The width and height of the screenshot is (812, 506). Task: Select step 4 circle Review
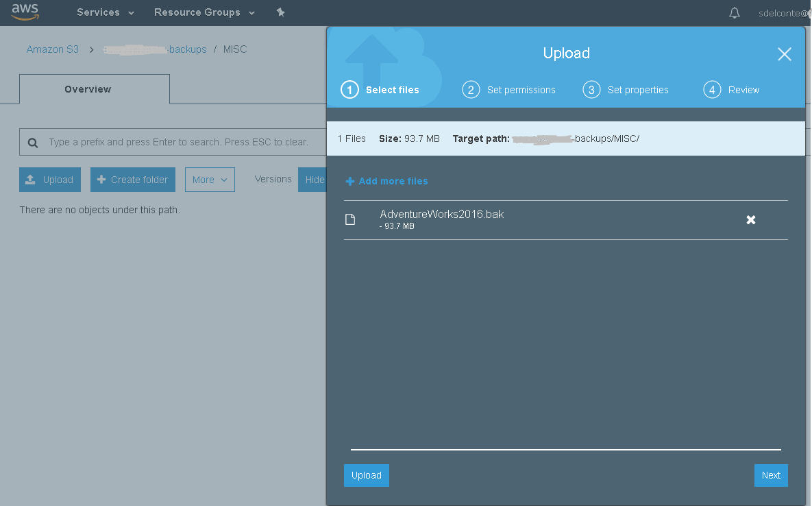point(712,90)
